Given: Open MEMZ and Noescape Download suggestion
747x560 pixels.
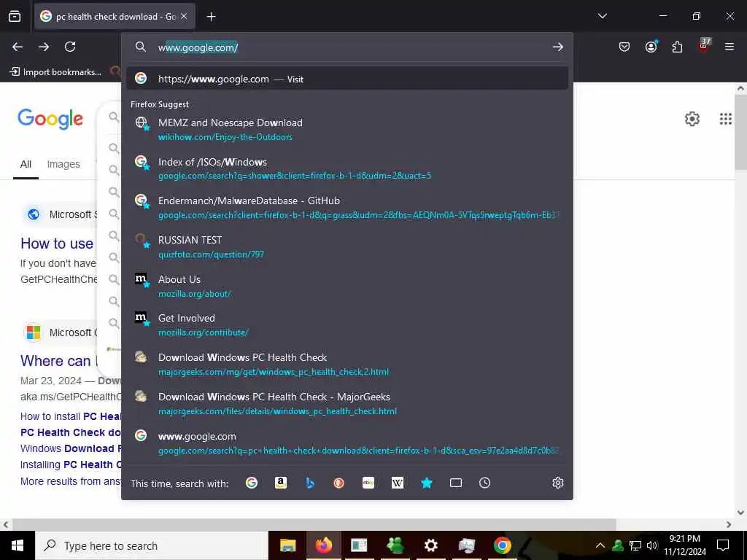Looking at the screenshot, I should click(347, 130).
